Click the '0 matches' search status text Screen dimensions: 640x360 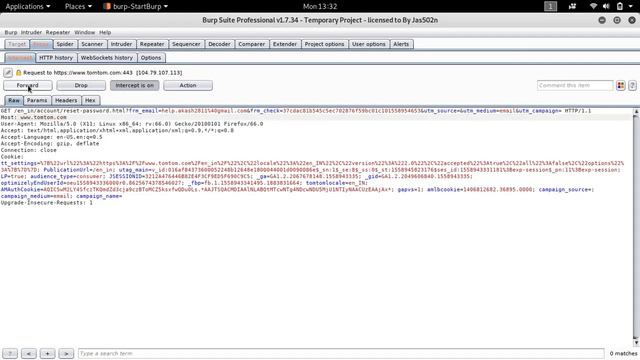(623, 353)
